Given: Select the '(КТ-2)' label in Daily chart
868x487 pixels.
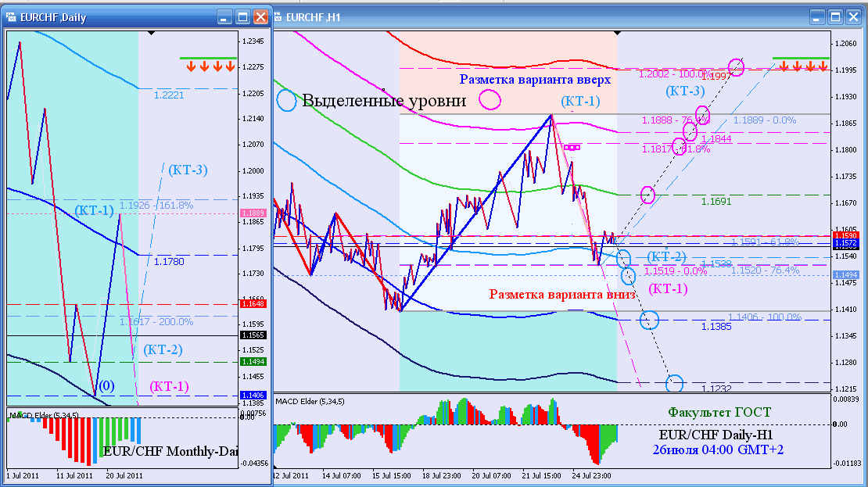Looking at the screenshot, I should click(163, 349).
